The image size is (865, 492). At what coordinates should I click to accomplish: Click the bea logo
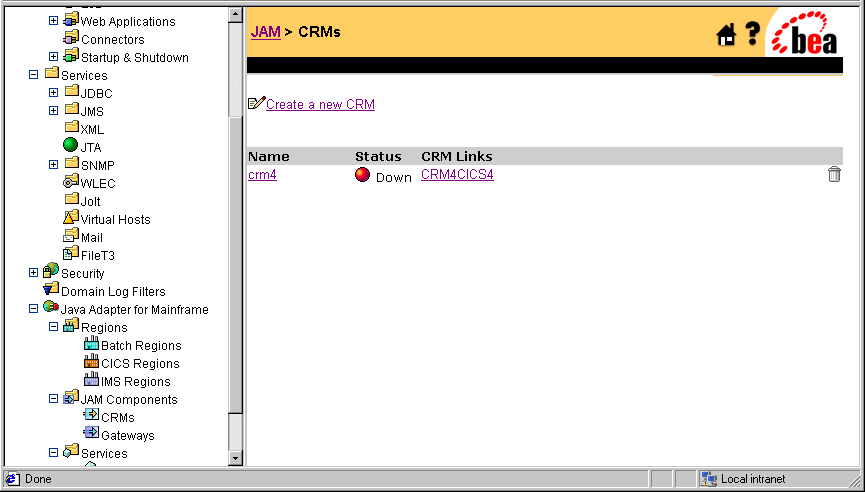pos(805,33)
